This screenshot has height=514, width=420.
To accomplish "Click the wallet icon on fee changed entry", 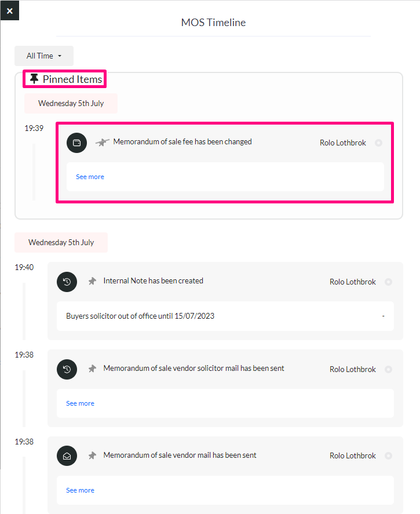I will (76, 143).
